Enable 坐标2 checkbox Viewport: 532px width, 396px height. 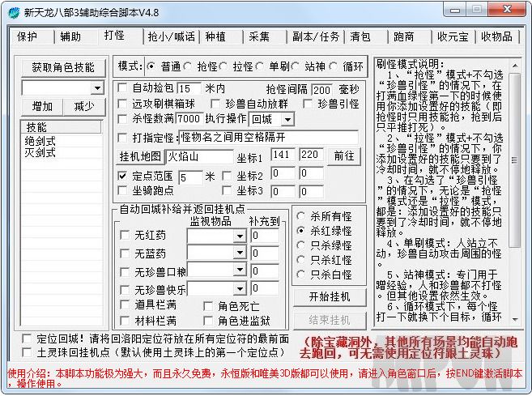coord(227,176)
